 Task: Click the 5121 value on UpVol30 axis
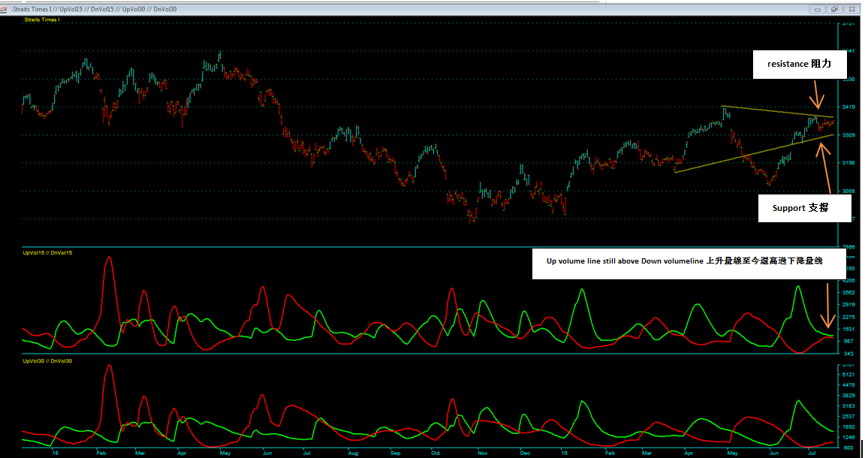coord(848,375)
